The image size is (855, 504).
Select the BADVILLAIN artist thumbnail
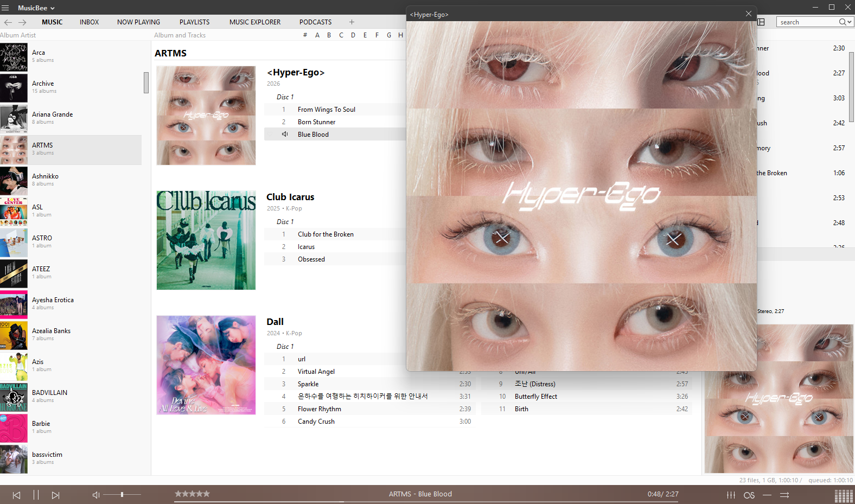pos(14,397)
